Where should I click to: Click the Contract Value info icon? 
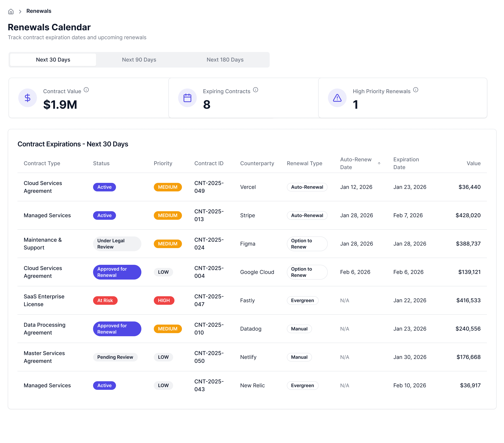[86, 90]
